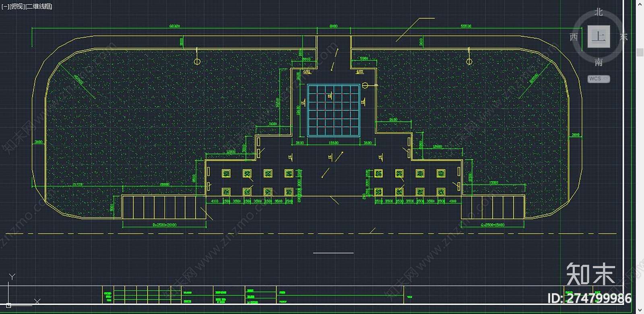Click 北 direction on the ViewCube compass
Screen dimensions: 644x314
pyautogui.click(x=599, y=12)
